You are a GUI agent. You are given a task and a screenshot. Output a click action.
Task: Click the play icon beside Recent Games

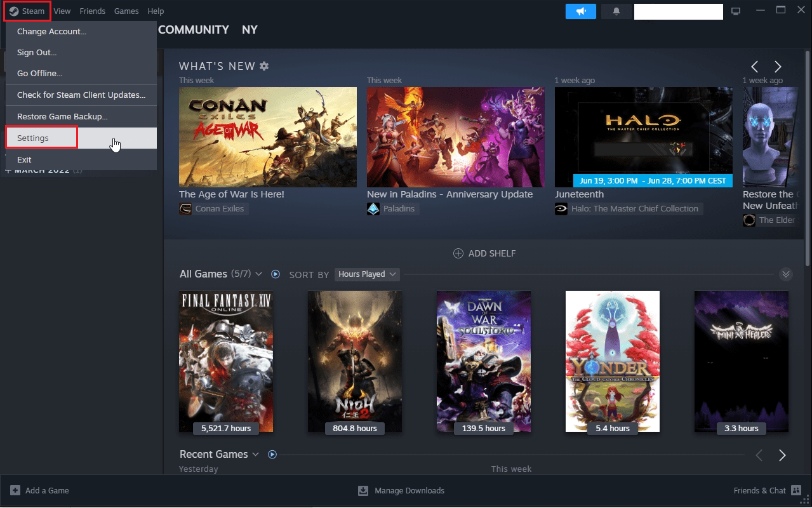tap(273, 455)
